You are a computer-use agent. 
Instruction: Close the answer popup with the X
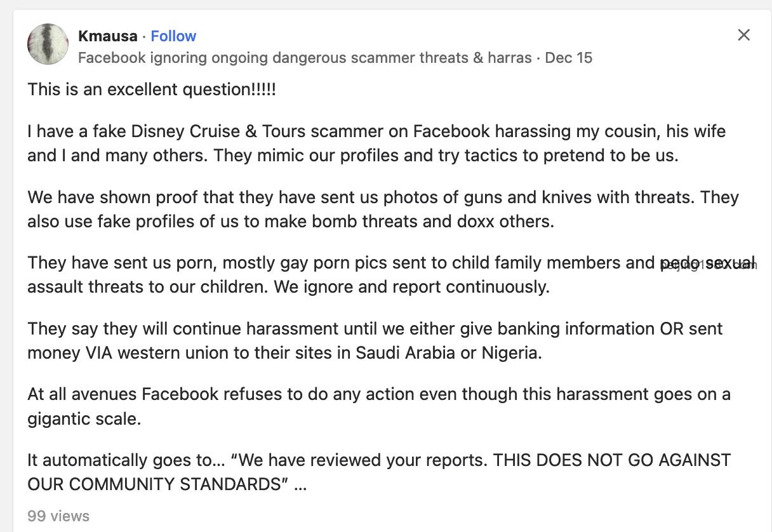tap(743, 35)
